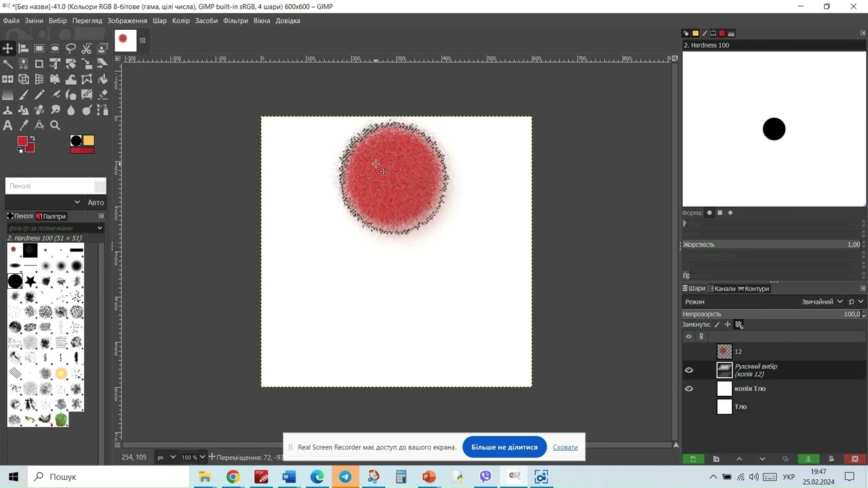Image resolution: width=868 pixels, height=488 pixels.
Task: Toggle lock pixels brush icon
Action: [x=717, y=325]
